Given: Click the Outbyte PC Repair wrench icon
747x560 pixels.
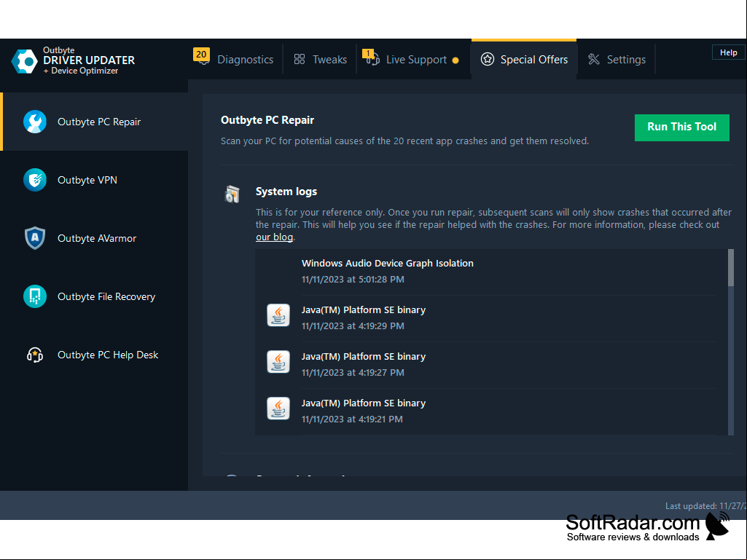Looking at the screenshot, I should pos(35,122).
